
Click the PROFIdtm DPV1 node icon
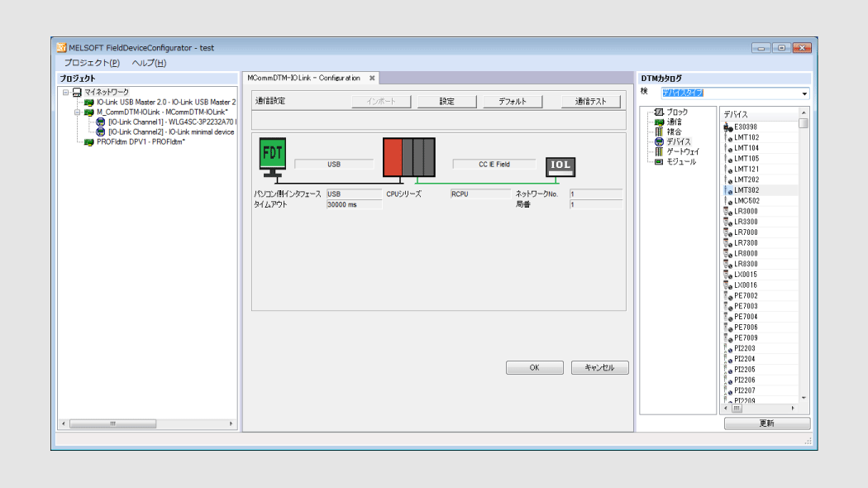click(x=88, y=142)
